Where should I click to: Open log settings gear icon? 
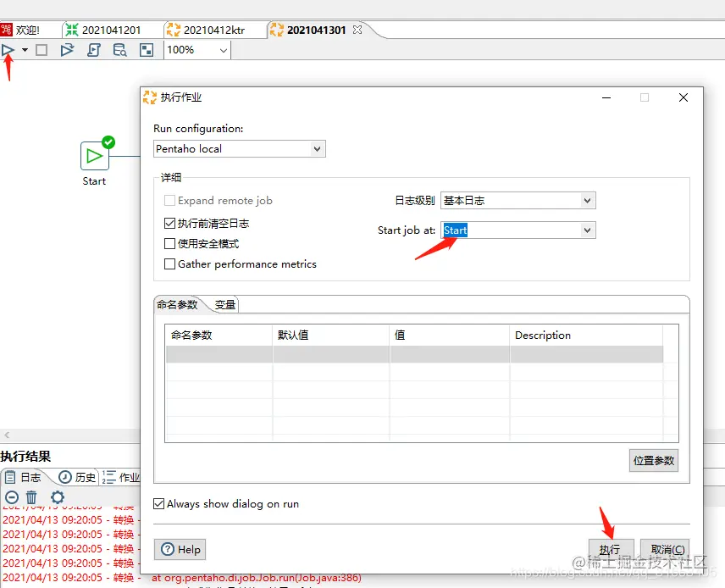point(58,498)
